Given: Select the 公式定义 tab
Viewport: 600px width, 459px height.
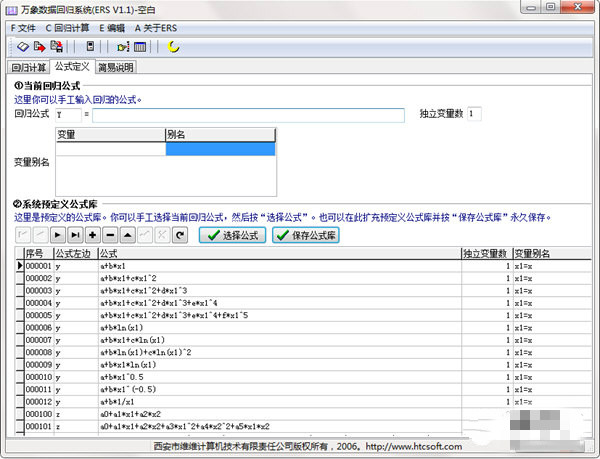Looking at the screenshot, I should click(72, 67).
